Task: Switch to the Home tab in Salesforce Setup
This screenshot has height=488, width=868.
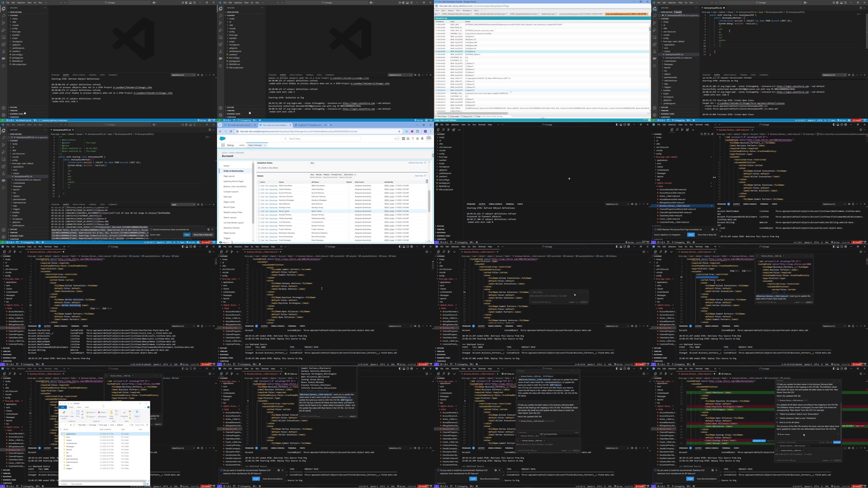Action: [242, 145]
